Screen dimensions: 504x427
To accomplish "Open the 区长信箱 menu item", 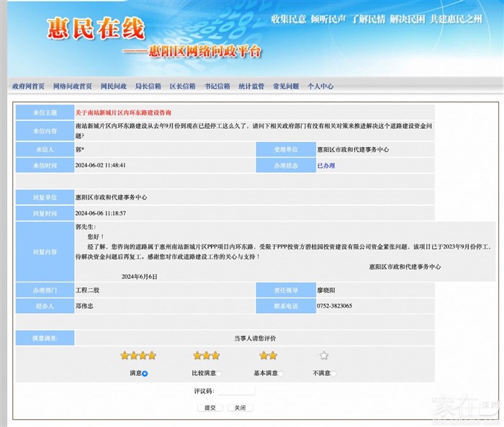I will pyautogui.click(x=182, y=86).
